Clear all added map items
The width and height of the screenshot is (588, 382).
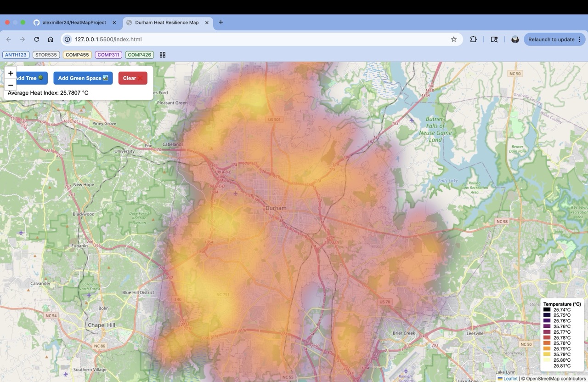tap(133, 78)
